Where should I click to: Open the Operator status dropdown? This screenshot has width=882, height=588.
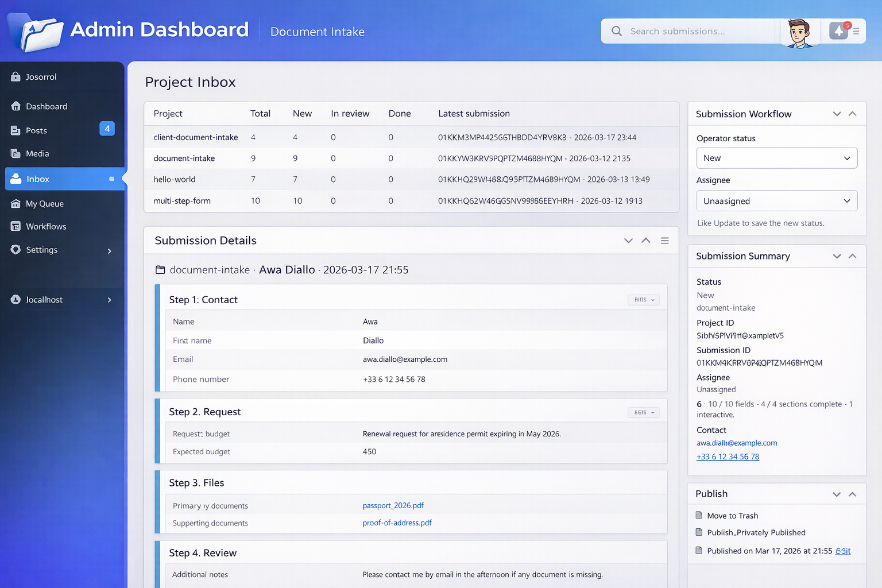[776, 158]
